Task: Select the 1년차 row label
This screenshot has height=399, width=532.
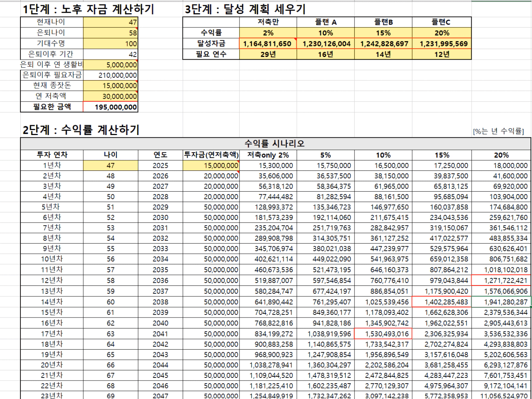Action: 52,165
